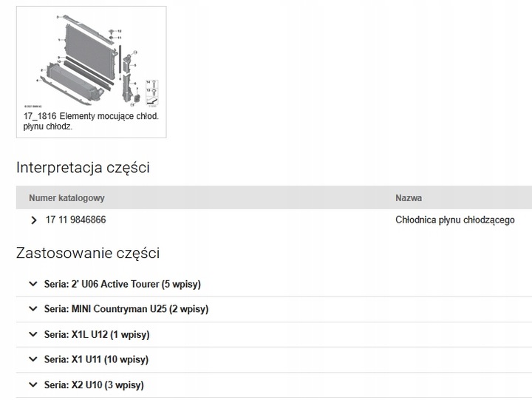Screen dimensions: 532x400
Task: Toggle chevron next to MINI Countryman U25
Action: coord(32,309)
